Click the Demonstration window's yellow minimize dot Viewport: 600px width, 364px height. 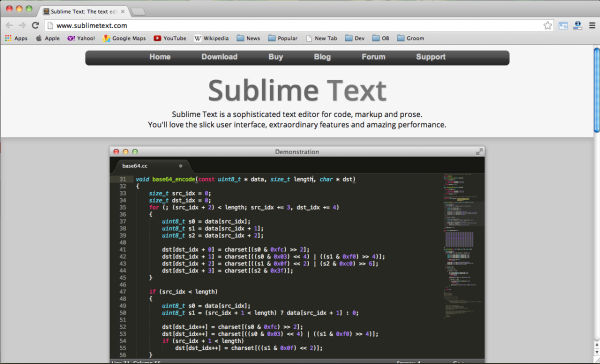pos(126,152)
